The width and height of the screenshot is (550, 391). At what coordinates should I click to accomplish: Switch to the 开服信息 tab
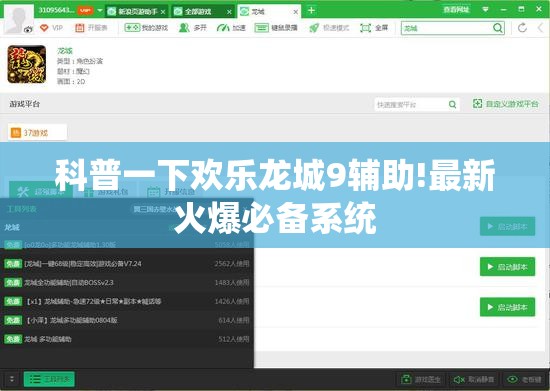coord(172,191)
